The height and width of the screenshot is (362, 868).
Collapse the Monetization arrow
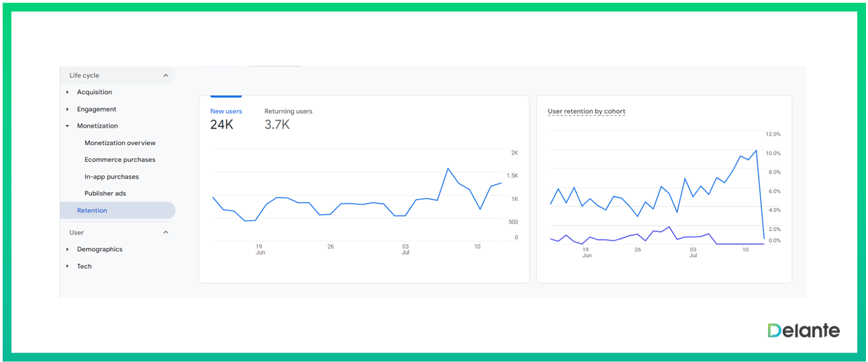click(x=68, y=126)
